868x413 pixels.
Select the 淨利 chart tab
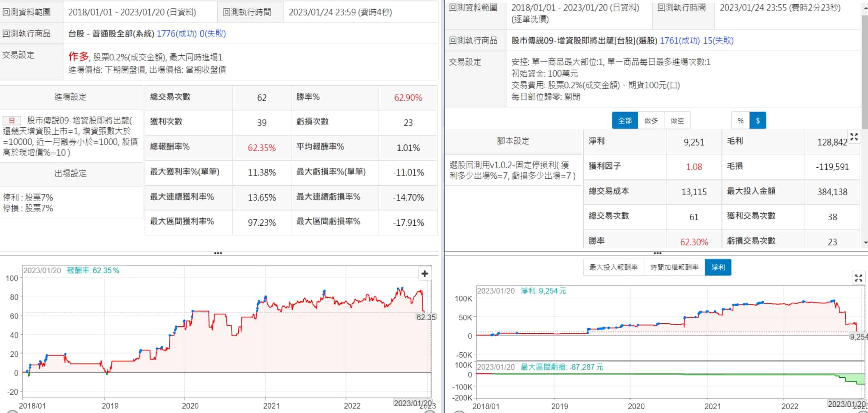click(x=718, y=267)
